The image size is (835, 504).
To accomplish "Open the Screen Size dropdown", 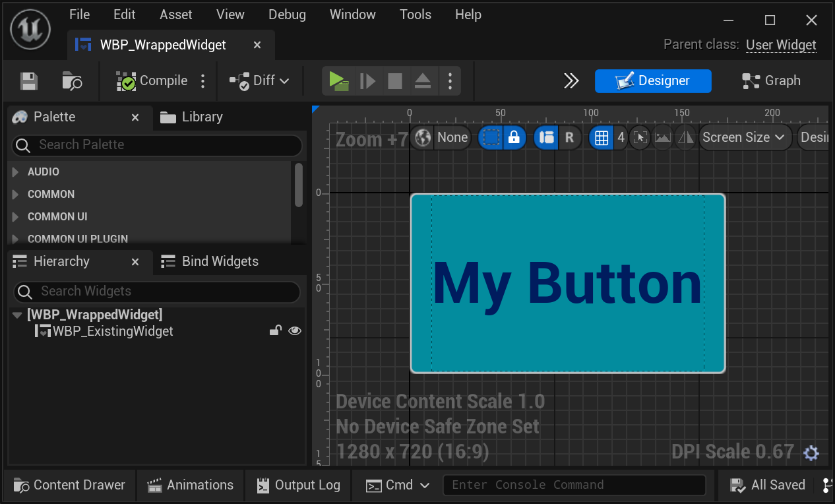I will [x=745, y=137].
